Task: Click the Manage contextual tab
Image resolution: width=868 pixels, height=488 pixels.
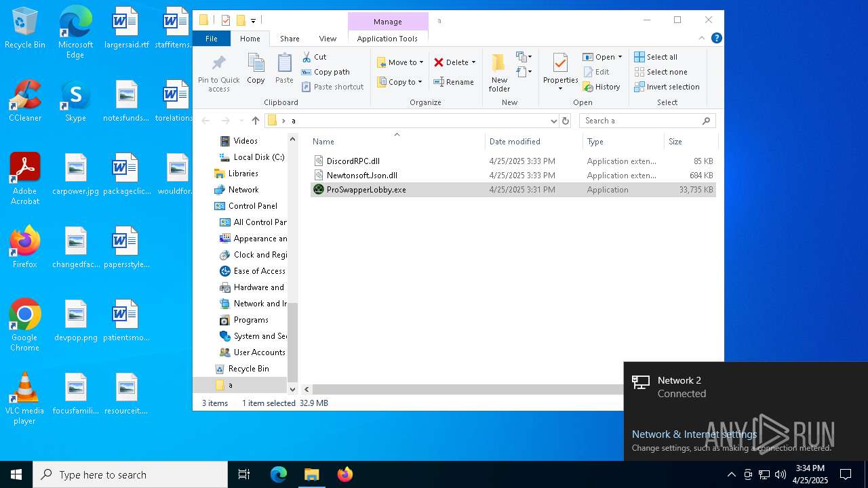Action: (388, 22)
